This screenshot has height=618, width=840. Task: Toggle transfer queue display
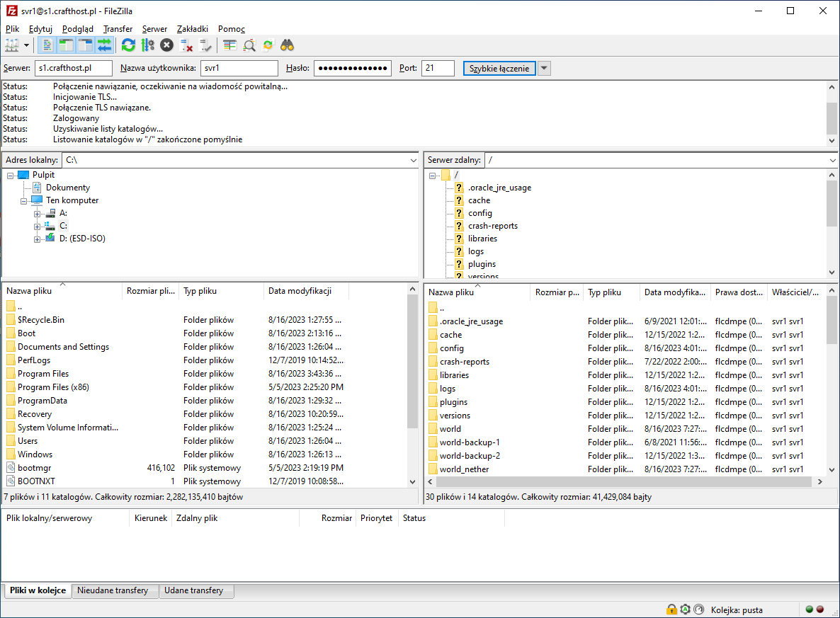pyautogui.click(x=104, y=45)
